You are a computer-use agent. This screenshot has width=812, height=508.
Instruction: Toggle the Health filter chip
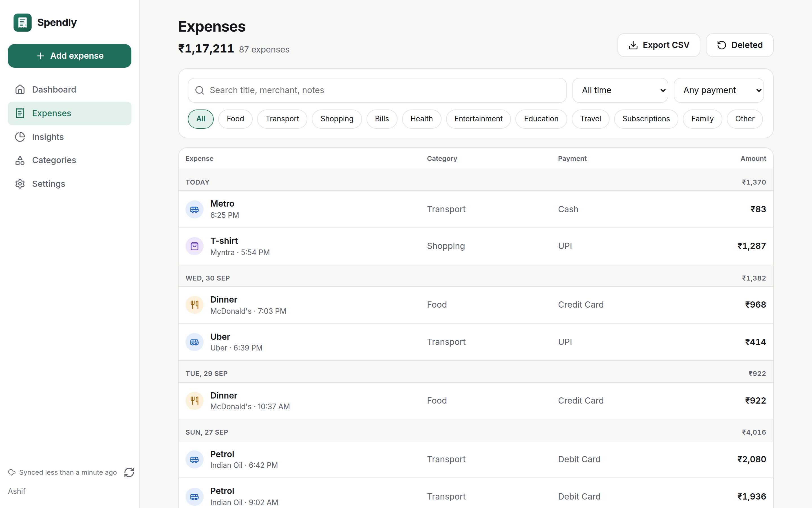(x=422, y=119)
